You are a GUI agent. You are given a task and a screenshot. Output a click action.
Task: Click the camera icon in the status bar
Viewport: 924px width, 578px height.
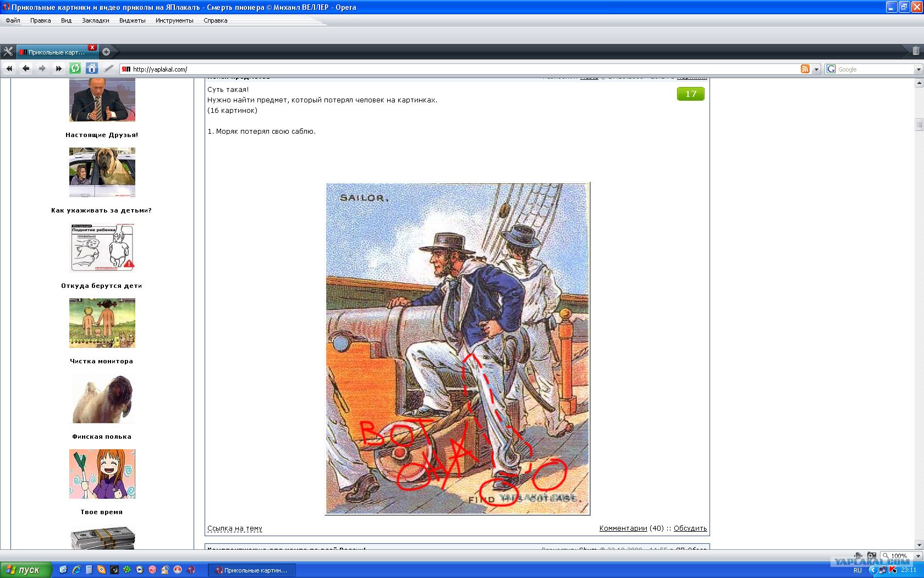(872, 555)
